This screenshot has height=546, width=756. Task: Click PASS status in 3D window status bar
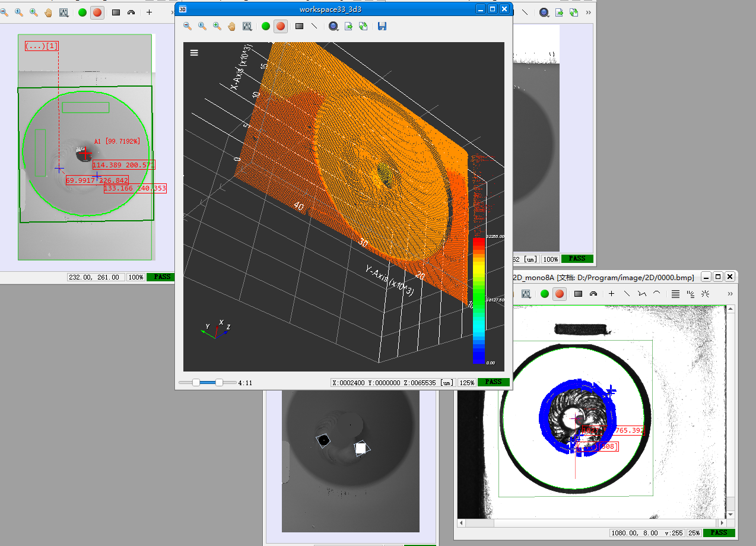pyautogui.click(x=493, y=382)
